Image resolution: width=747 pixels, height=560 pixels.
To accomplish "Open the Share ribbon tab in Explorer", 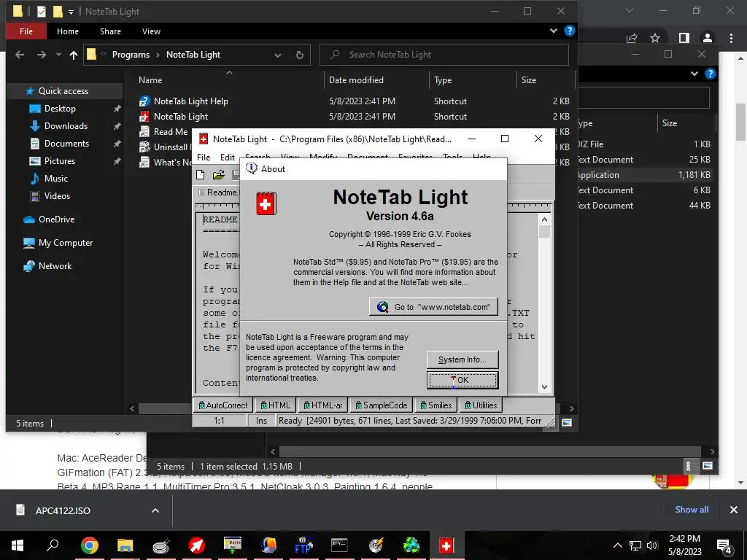I will tap(110, 31).
